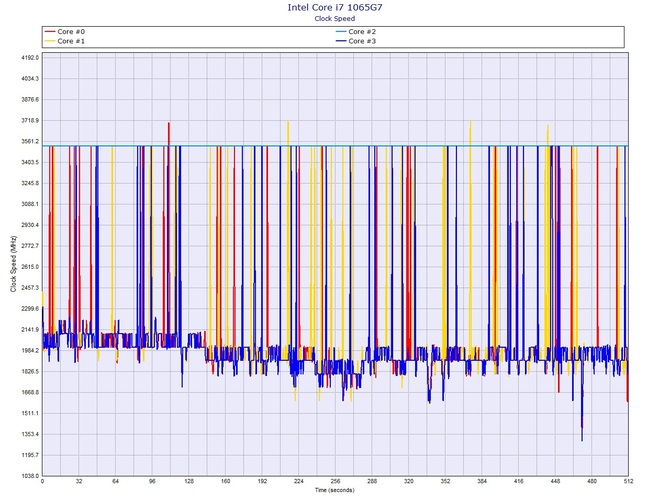Click the 1353.4 y-axis value
This screenshot has width=670, height=502.
click(30, 434)
